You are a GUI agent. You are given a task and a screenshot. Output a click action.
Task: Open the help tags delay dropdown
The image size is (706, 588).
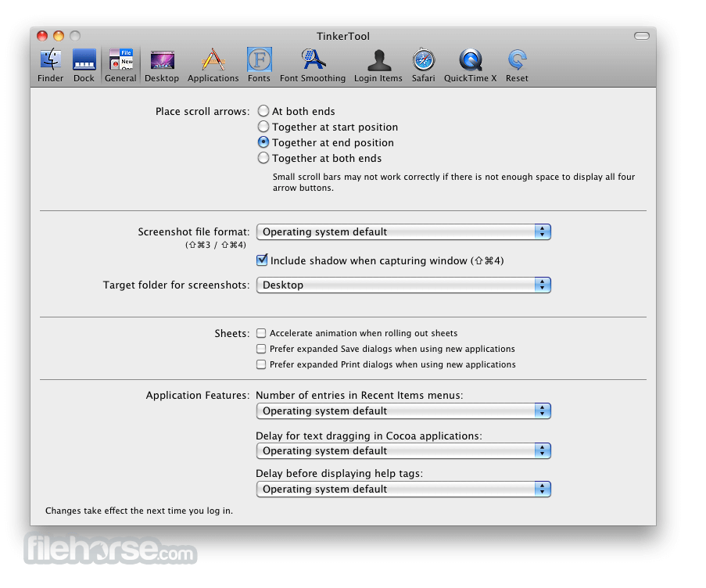[x=403, y=489]
